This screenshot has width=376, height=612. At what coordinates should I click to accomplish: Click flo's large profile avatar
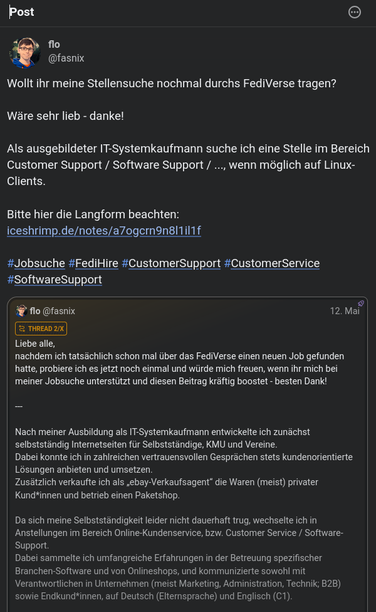click(x=25, y=52)
